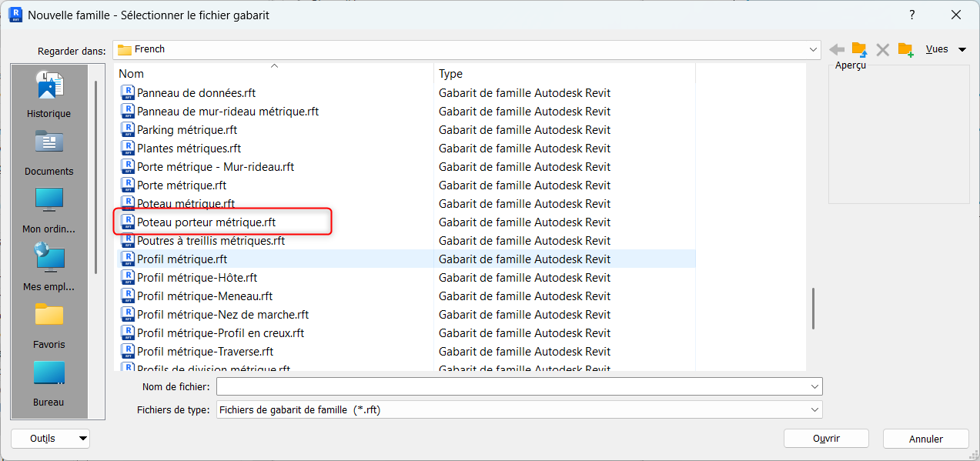Click the Ouvrir button
Image resolution: width=980 pixels, height=461 pixels.
[x=825, y=439]
